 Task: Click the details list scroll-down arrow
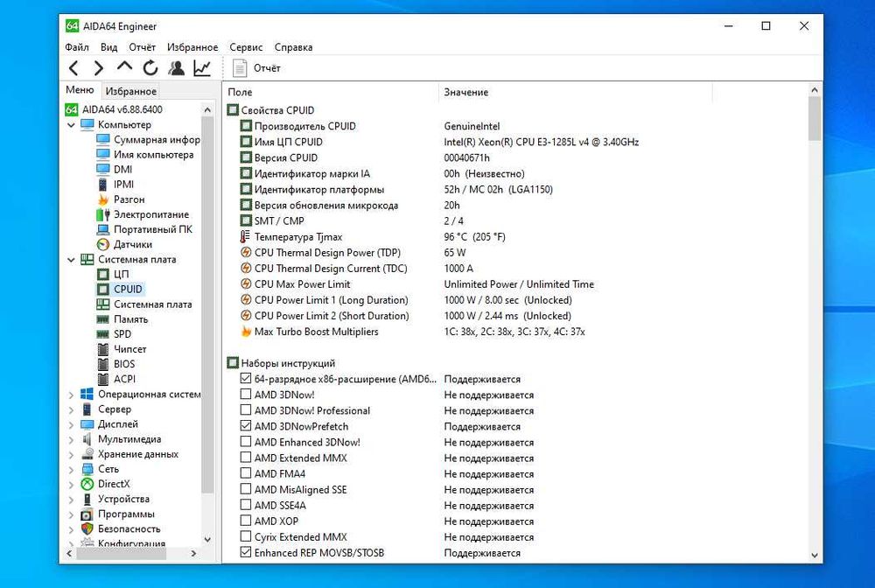[x=814, y=556]
